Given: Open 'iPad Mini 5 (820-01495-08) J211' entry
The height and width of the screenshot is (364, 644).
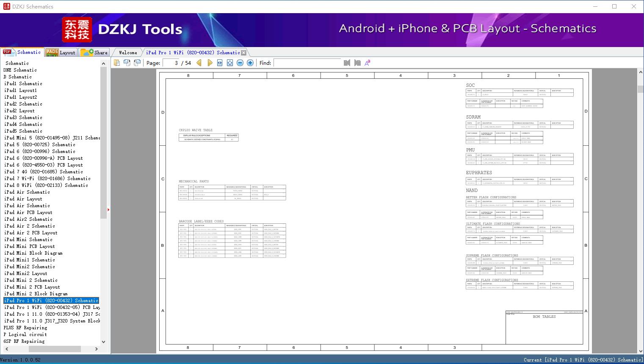Looking at the screenshot, I should [52, 138].
